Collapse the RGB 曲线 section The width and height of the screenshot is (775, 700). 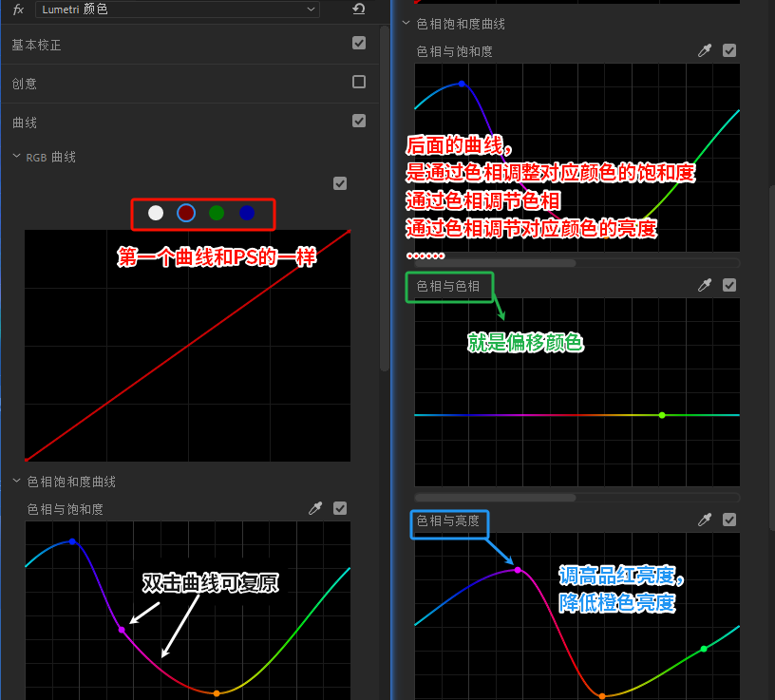click(16, 156)
